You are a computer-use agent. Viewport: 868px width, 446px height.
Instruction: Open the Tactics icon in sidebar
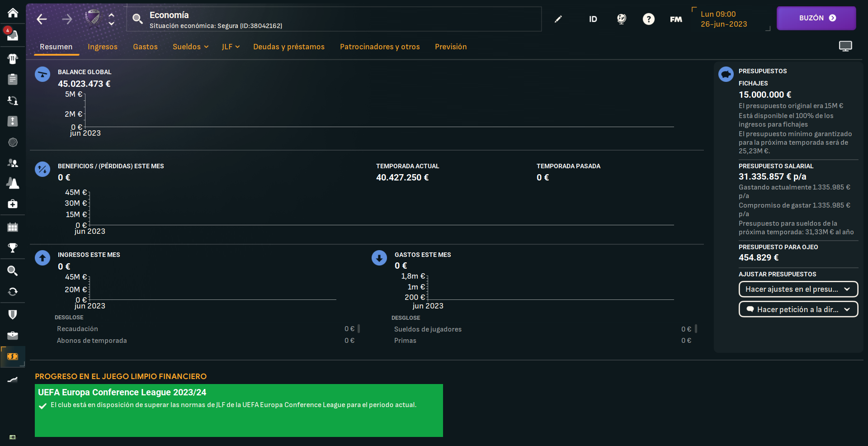13,121
